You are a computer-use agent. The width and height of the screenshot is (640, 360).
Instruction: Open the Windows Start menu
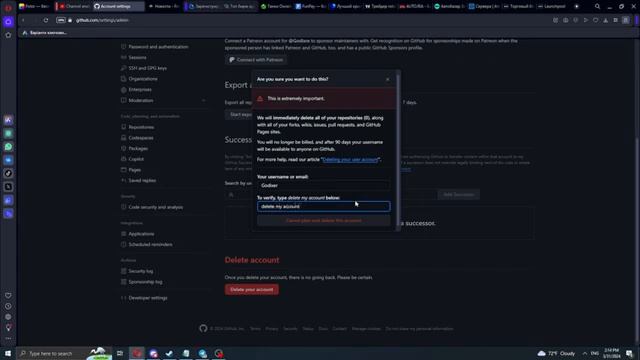8,353
